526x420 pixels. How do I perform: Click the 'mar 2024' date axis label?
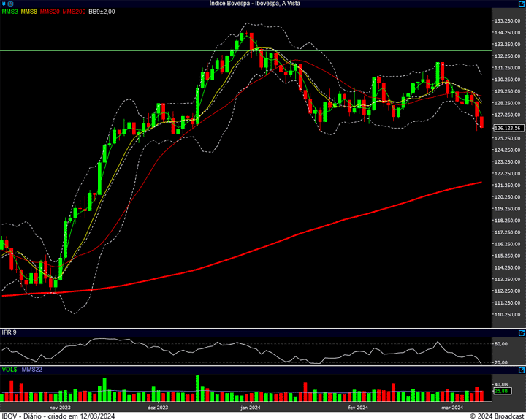click(453, 408)
